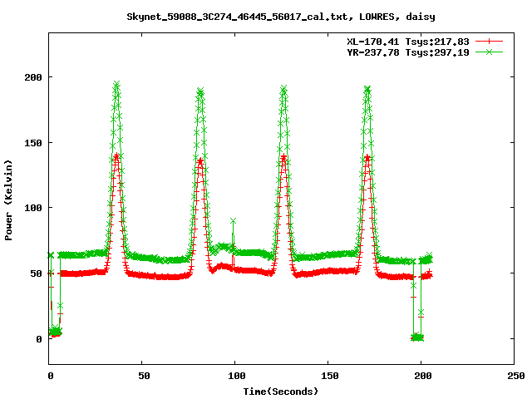Screen dimensions: 532x399
Task: Click the x-axis tick label 50
Action: coord(144,376)
